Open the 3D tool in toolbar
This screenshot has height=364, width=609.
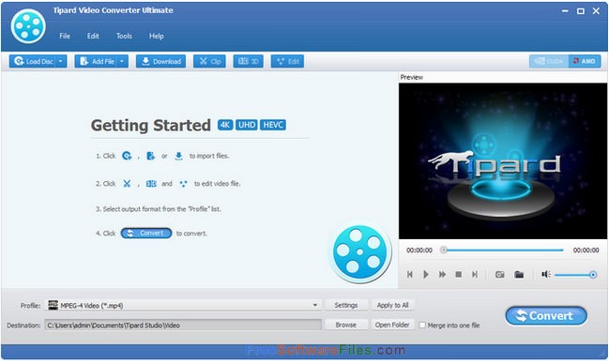248,61
